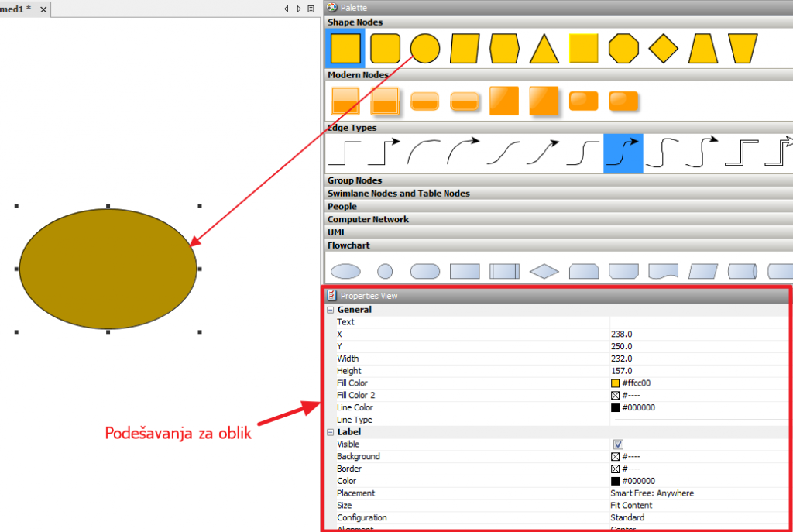The image size is (793, 532).
Task: Expand the People palette section
Action: tap(558, 207)
